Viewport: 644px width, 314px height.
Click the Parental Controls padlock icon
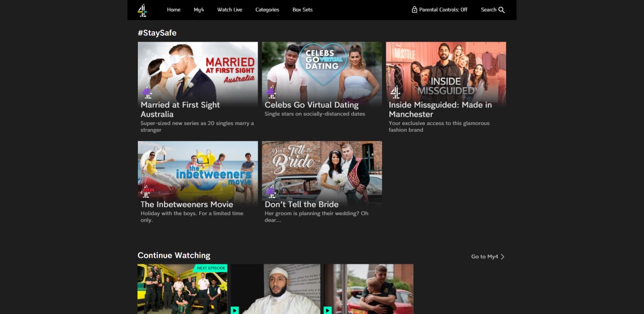[x=415, y=10]
